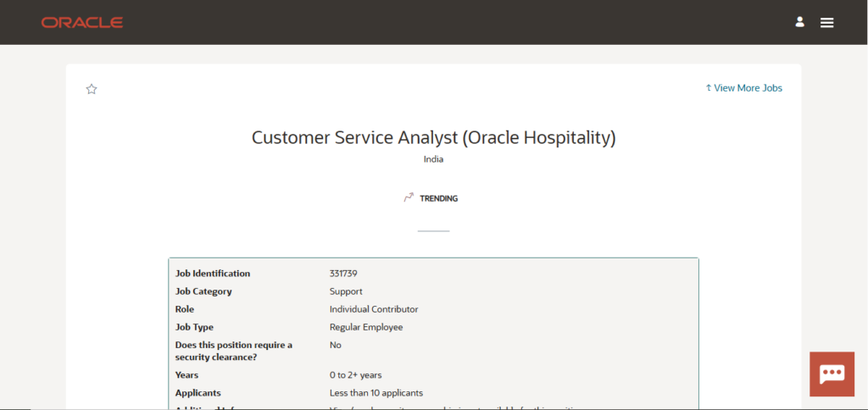Select the 0 to 2+ years value
868x410 pixels.
tap(355, 375)
